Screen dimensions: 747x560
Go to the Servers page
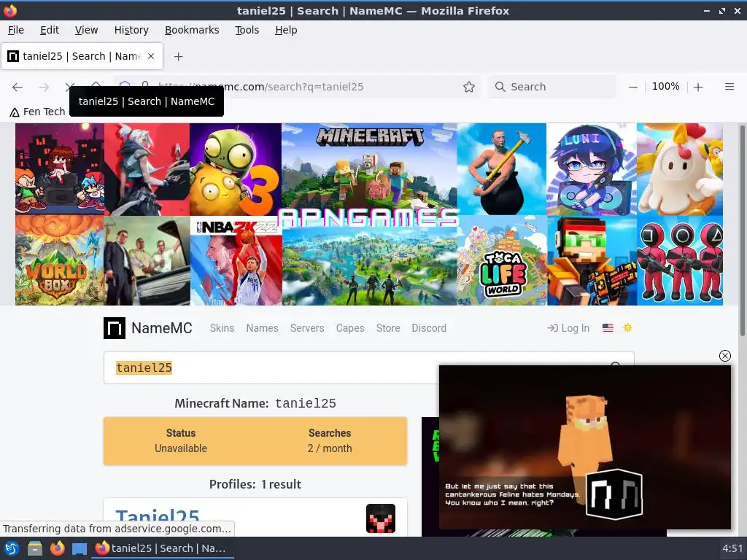tap(307, 328)
